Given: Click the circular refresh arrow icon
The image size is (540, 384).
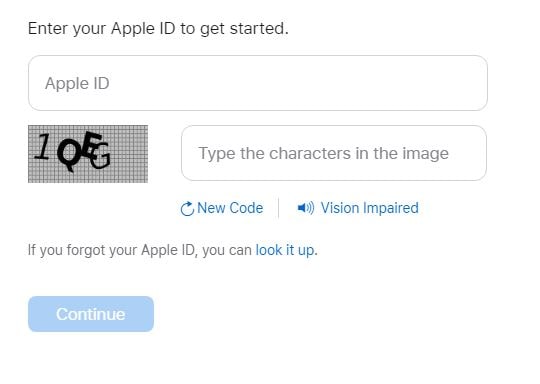Looking at the screenshot, I should (x=187, y=208).
